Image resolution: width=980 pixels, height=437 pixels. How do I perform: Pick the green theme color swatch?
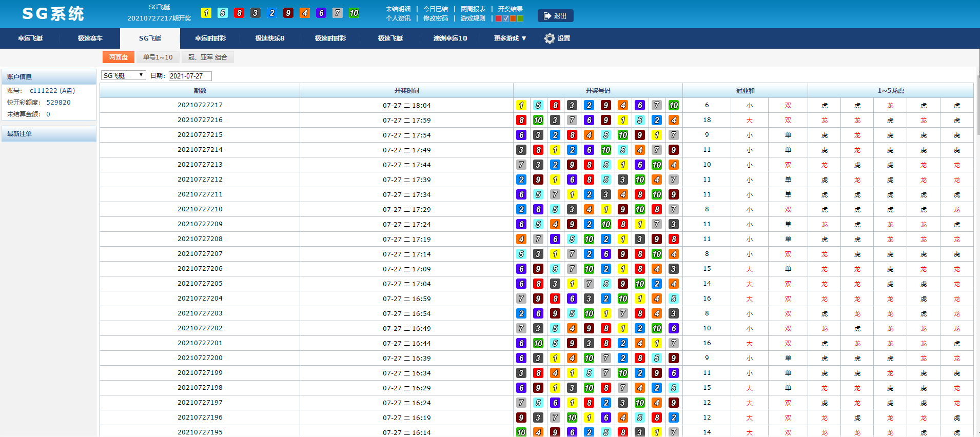coord(520,18)
